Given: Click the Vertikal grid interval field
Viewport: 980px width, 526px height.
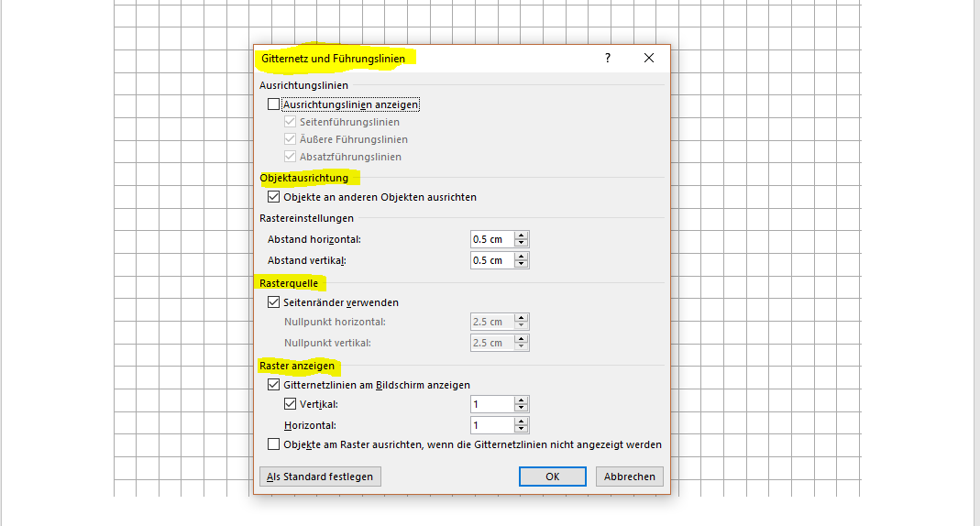Looking at the screenshot, I should (x=492, y=404).
